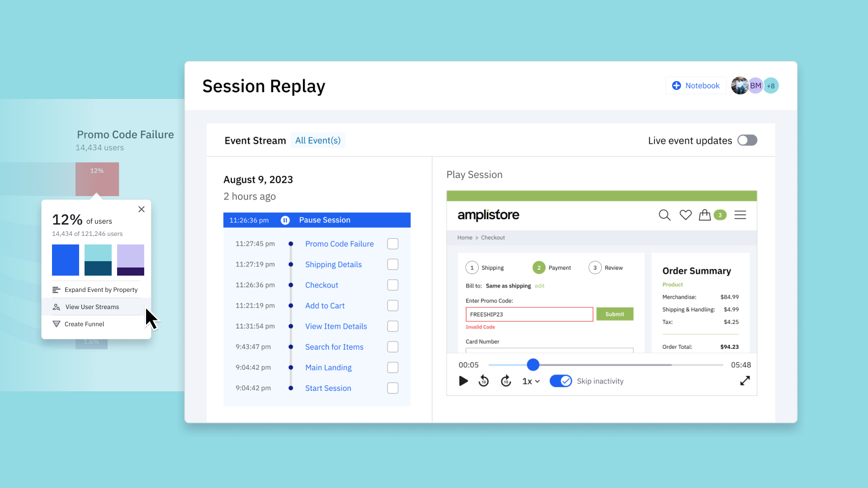868x488 pixels.
Task: Expand the replay player to fullscreen
Action: pos(745,381)
